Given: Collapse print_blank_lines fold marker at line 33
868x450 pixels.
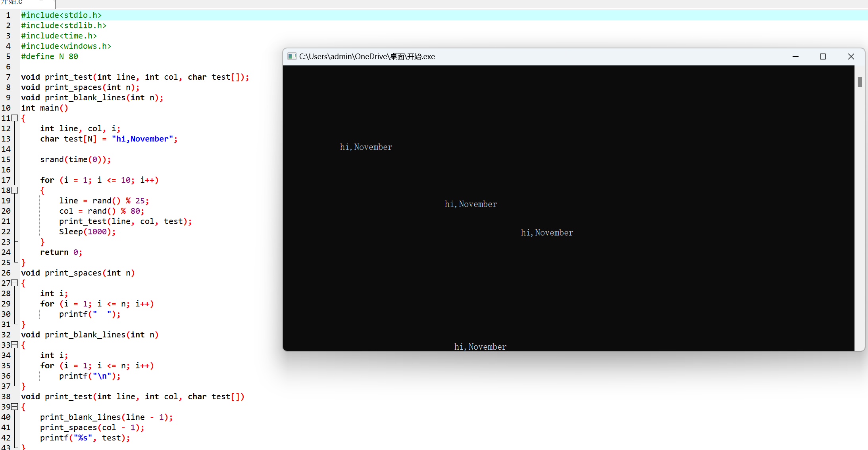Looking at the screenshot, I should click(15, 345).
